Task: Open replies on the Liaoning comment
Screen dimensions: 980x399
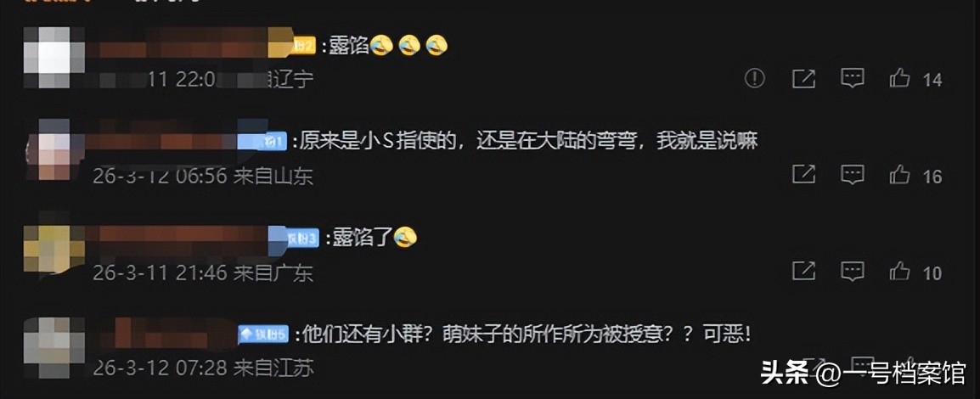Action: [x=852, y=79]
